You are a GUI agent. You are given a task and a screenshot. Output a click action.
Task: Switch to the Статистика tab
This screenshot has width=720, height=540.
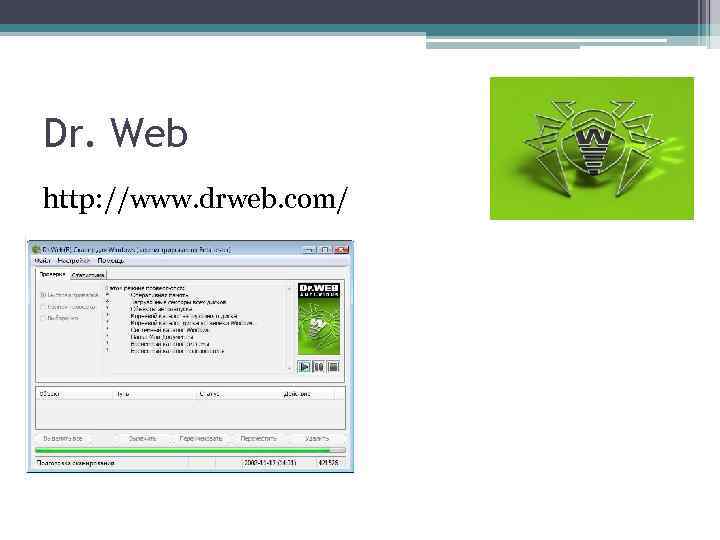tap(88, 275)
